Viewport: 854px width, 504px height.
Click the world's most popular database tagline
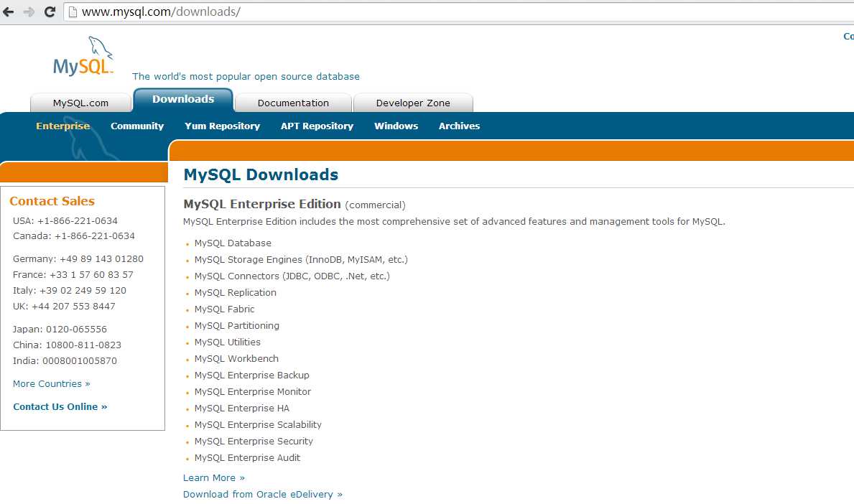(x=246, y=77)
